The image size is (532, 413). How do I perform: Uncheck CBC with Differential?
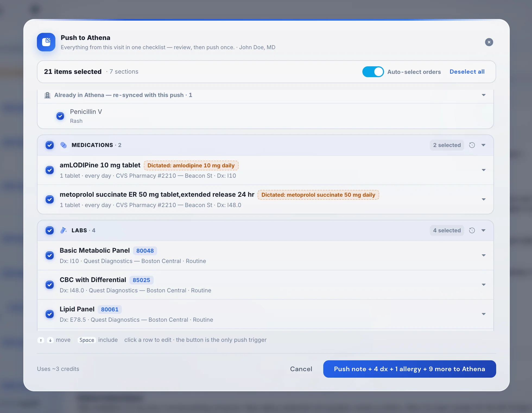point(50,285)
